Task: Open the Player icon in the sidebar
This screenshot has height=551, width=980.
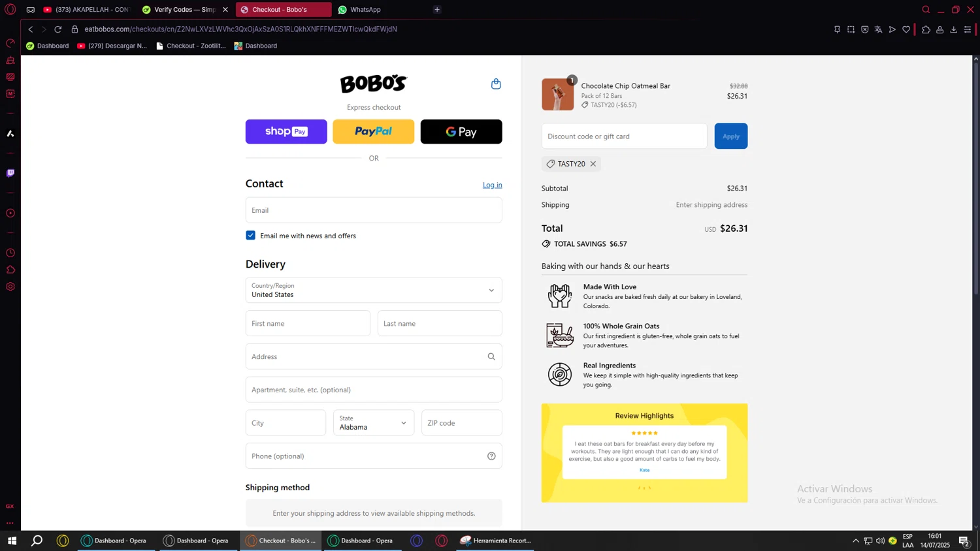Action: pos(10,213)
